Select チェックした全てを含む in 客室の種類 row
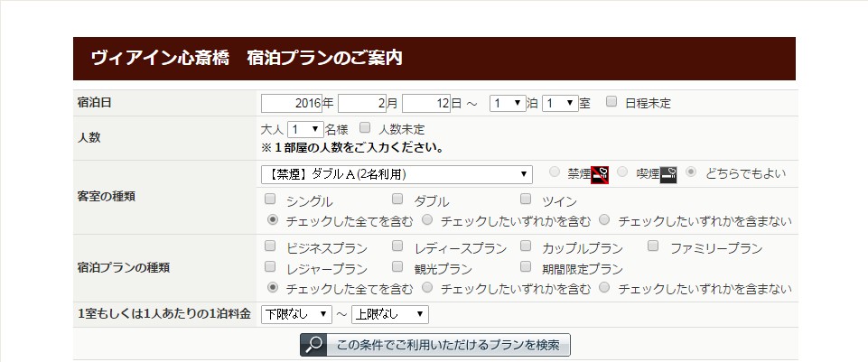 pyautogui.click(x=273, y=219)
